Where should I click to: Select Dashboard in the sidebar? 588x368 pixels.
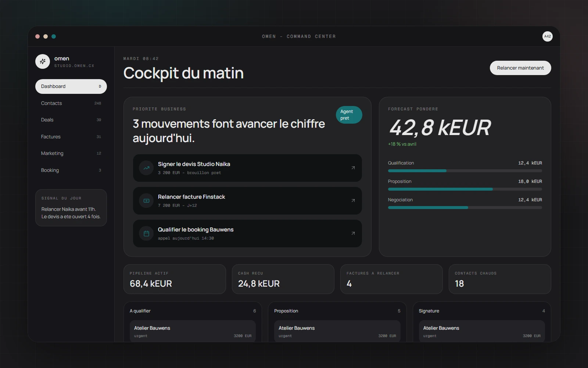(x=71, y=86)
